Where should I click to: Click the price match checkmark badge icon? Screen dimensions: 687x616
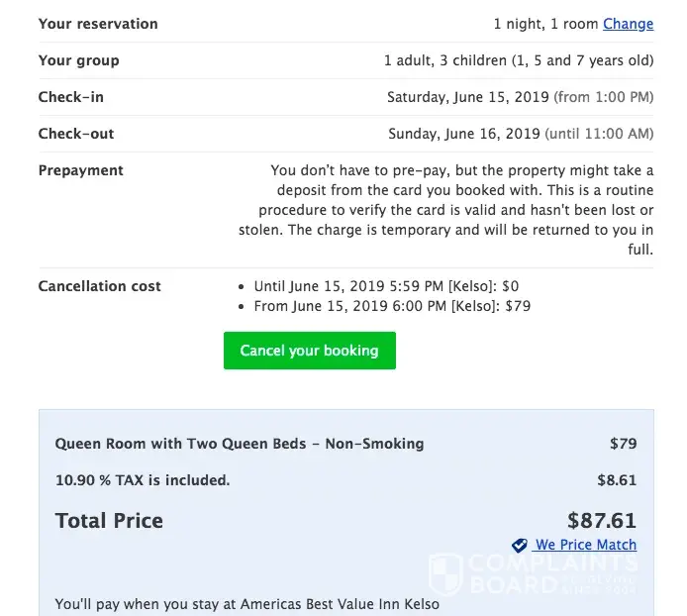[x=520, y=546]
